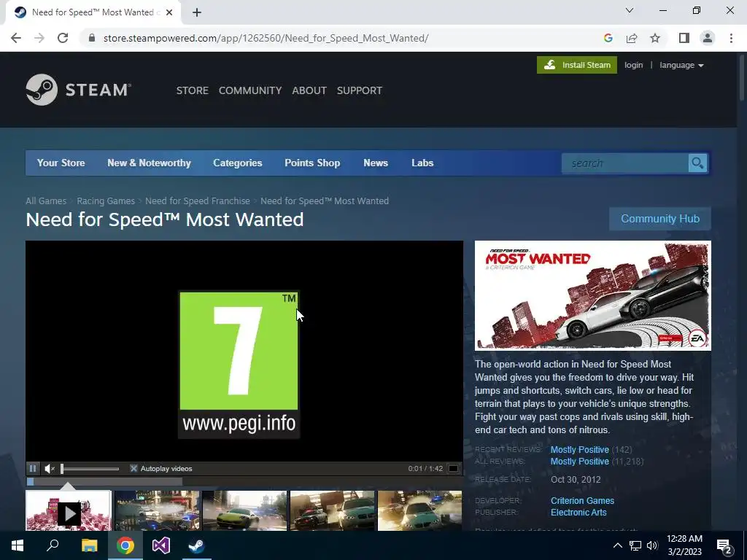Click the Install Steam button

coord(577,65)
